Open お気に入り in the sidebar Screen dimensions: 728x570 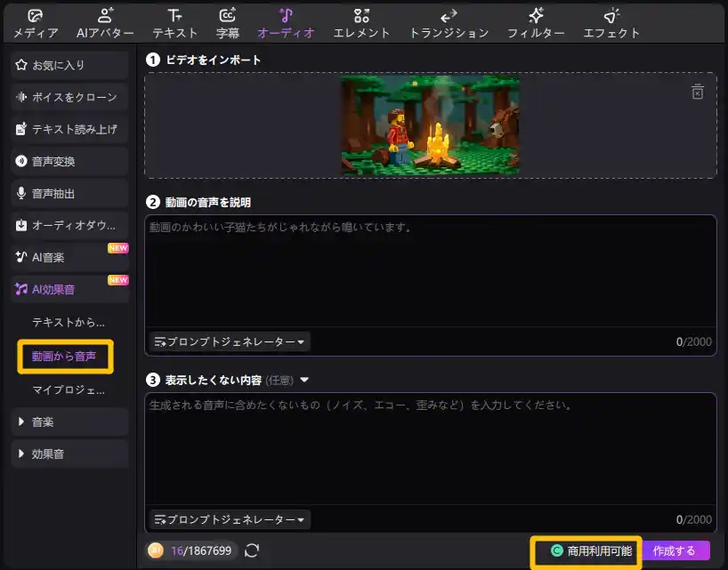pyautogui.click(x=69, y=65)
